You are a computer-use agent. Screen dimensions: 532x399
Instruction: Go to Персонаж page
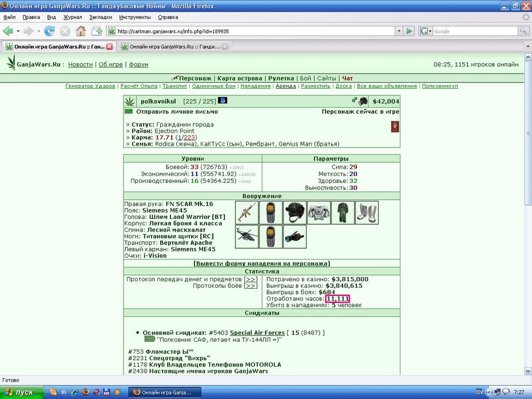coord(195,78)
